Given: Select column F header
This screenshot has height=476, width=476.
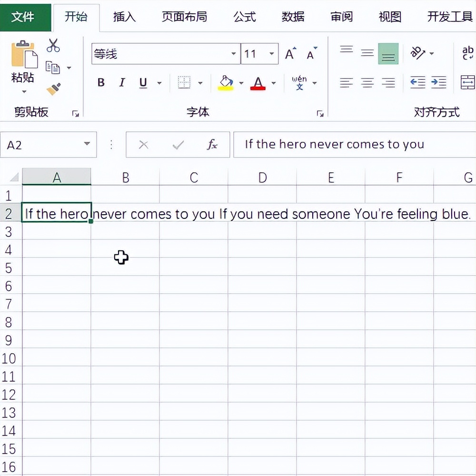Looking at the screenshot, I should point(399,177).
